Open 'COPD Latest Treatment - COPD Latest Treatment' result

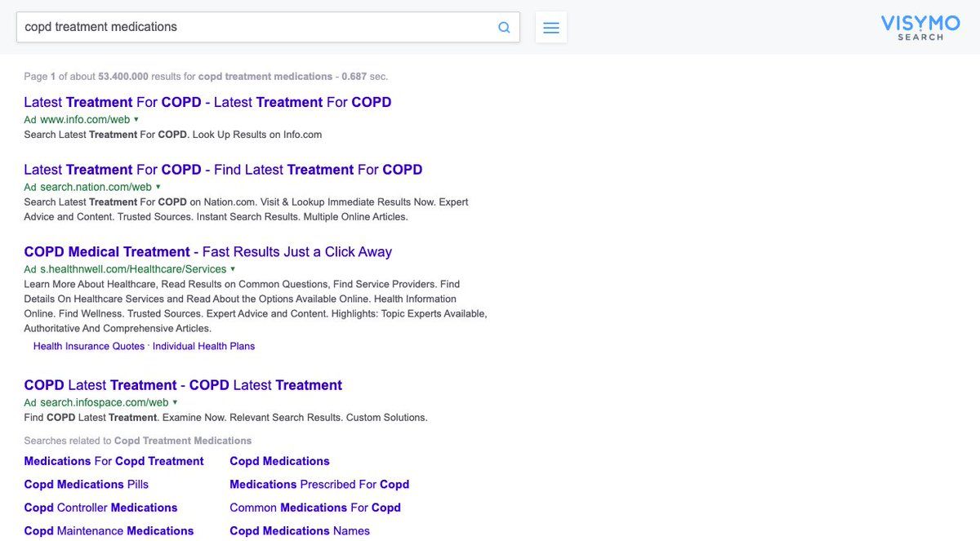(183, 385)
